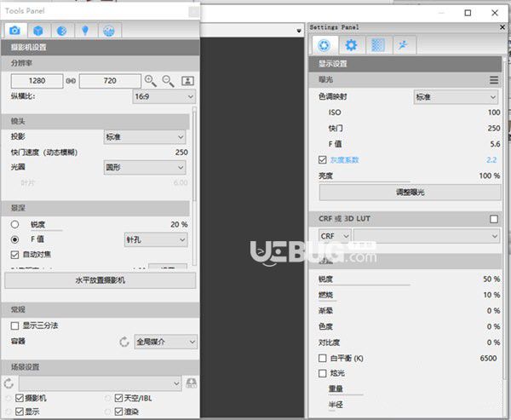Collapse the 镜头 section header
The height and width of the screenshot is (420, 511).
tap(95, 121)
